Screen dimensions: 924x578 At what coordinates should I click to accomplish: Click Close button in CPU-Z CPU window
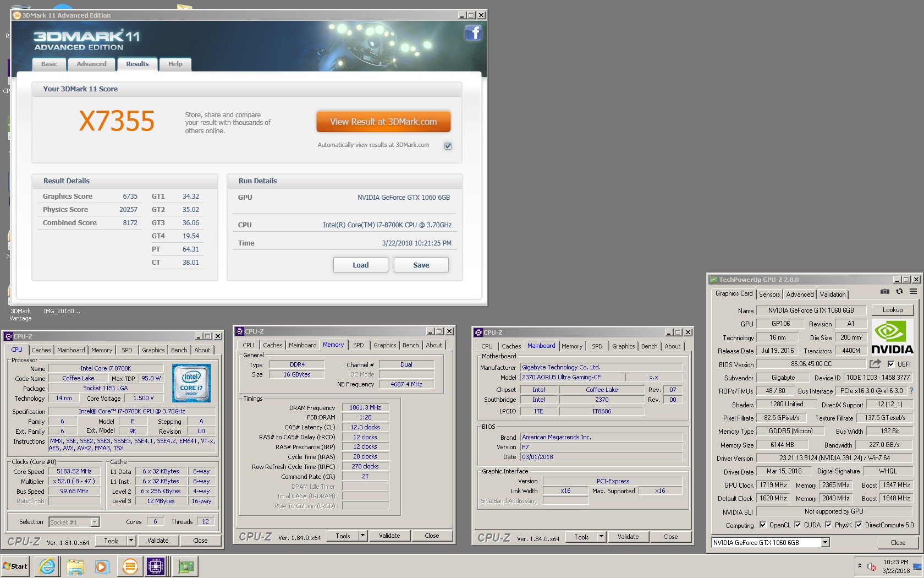pos(200,541)
